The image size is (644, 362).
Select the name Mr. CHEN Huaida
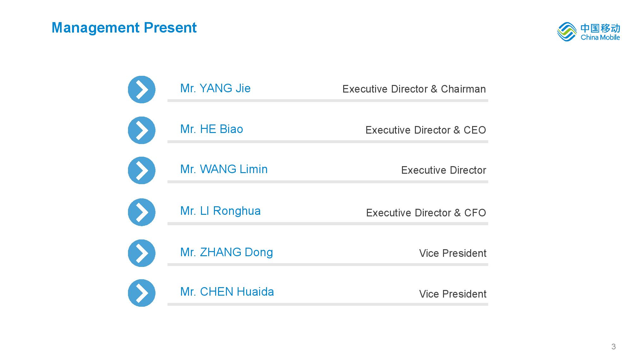(x=227, y=292)
